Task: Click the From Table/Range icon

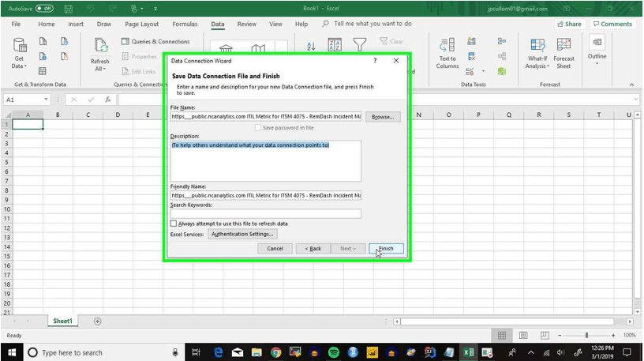Action: tap(43, 72)
